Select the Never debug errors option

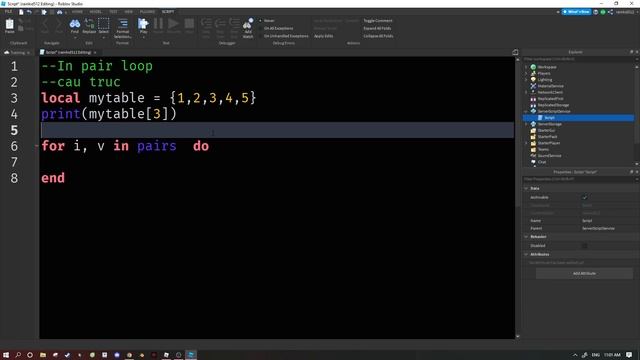267,20
